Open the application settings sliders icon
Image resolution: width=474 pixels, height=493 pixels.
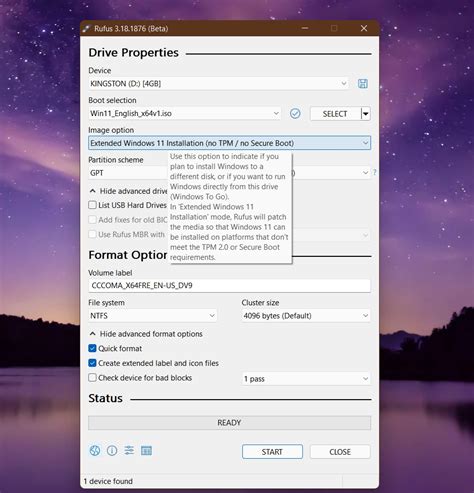point(129,451)
